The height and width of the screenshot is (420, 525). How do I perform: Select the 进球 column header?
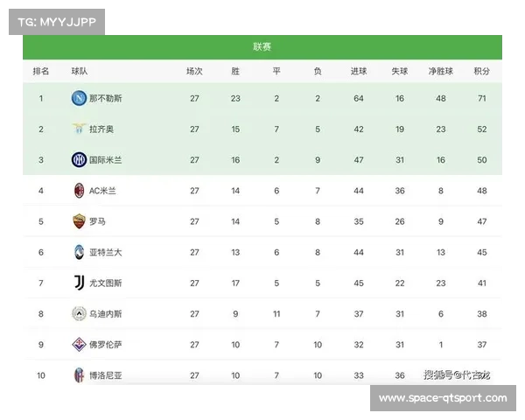(359, 71)
